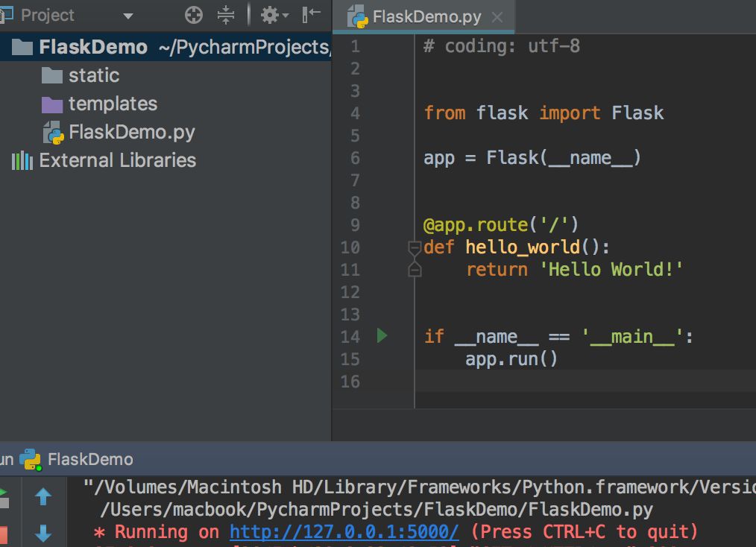Collapse the hello_world function fold marker on line 10

[415, 248]
